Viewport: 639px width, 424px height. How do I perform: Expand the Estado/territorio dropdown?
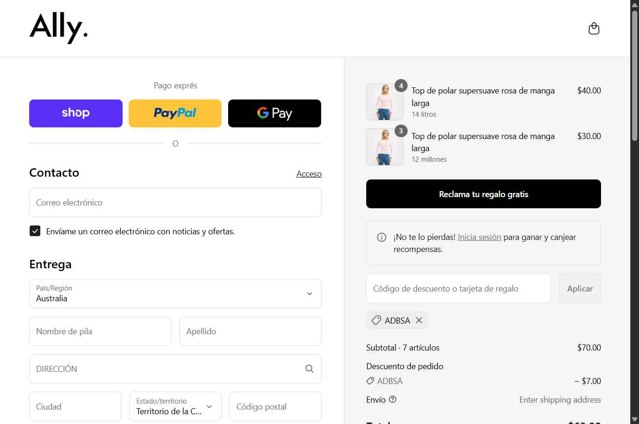coord(175,406)
